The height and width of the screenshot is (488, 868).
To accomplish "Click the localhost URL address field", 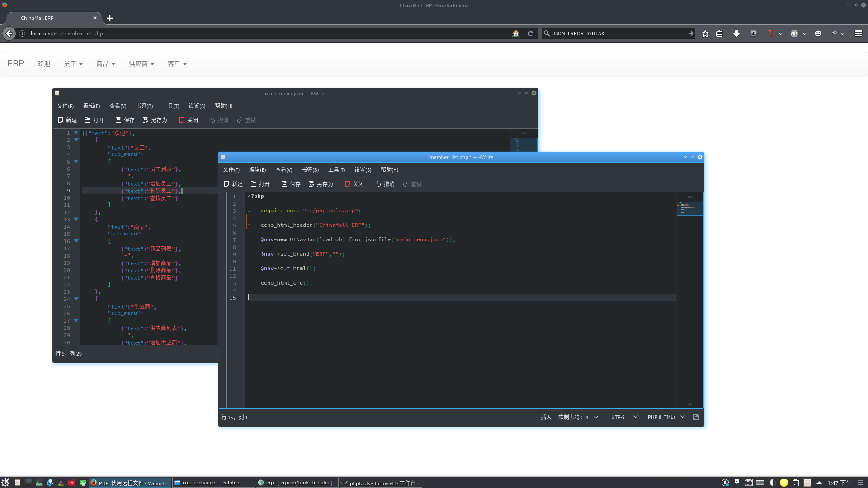I will (x=269, y=33).
